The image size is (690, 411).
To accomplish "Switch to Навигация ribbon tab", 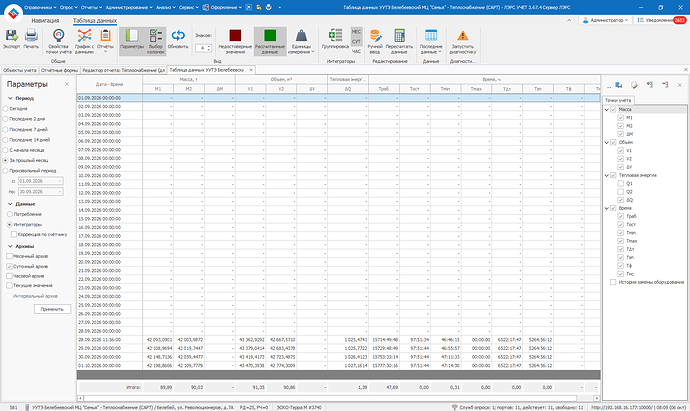I will [45, 20].
